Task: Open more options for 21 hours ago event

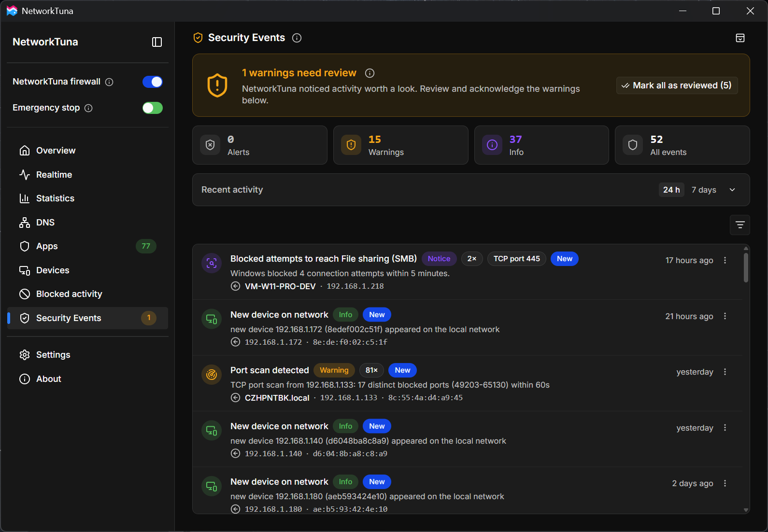Action: pos(725,316)
